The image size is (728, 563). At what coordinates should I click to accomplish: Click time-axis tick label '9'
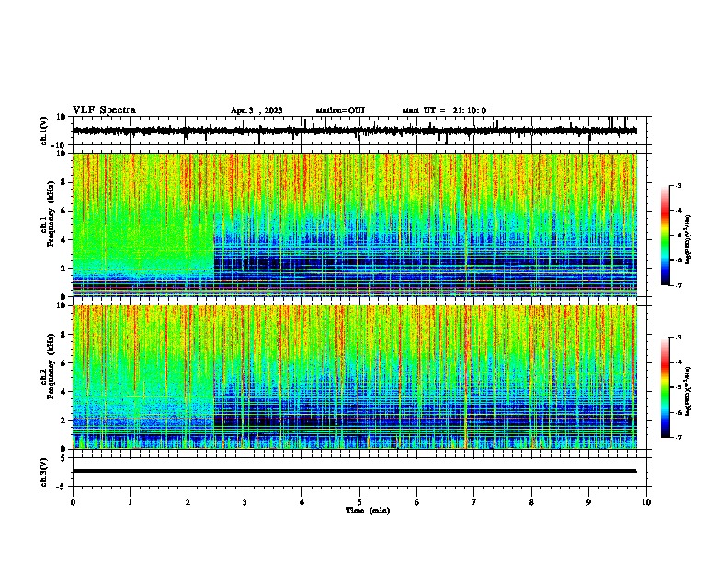point(588,502)
